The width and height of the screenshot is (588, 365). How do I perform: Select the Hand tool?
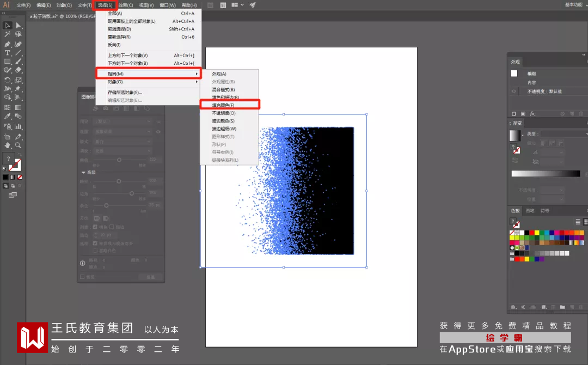[x=7, y=145]
